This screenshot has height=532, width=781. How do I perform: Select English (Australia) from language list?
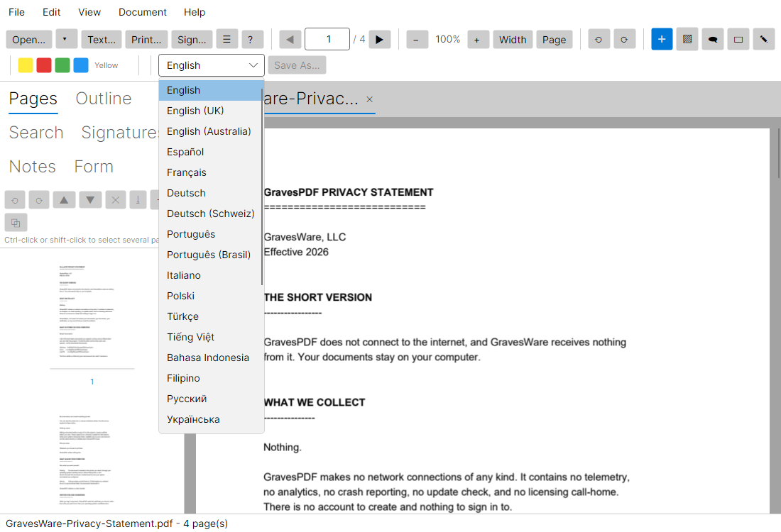point(210,131)
